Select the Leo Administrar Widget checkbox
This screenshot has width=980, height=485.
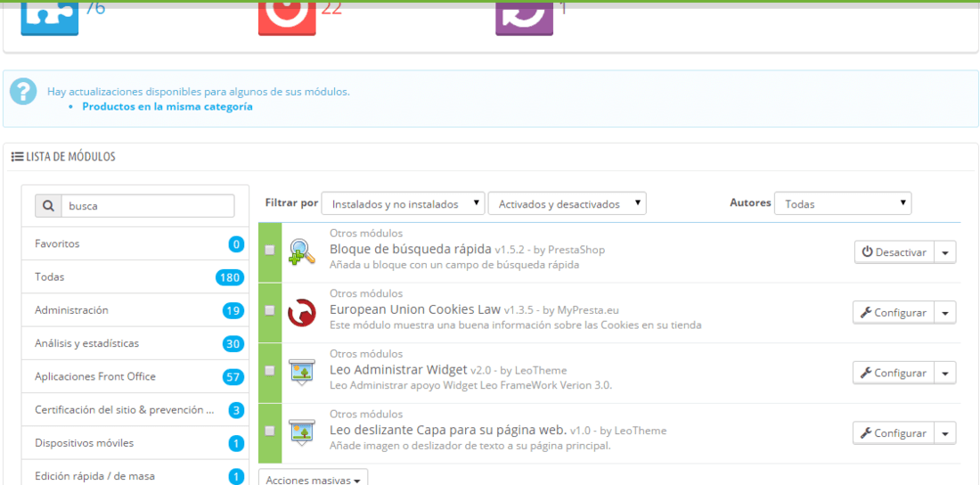tap(269, 371)
